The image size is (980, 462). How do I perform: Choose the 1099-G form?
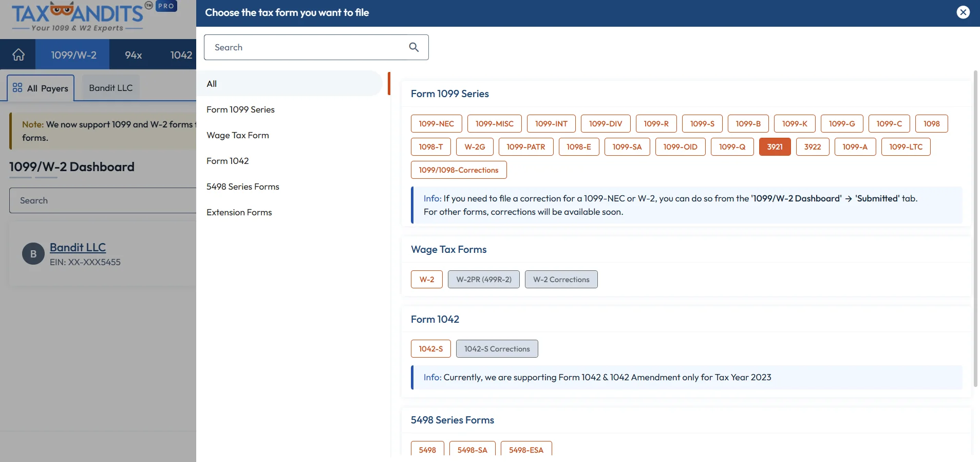pyautogui.click(x=842, y=124)
